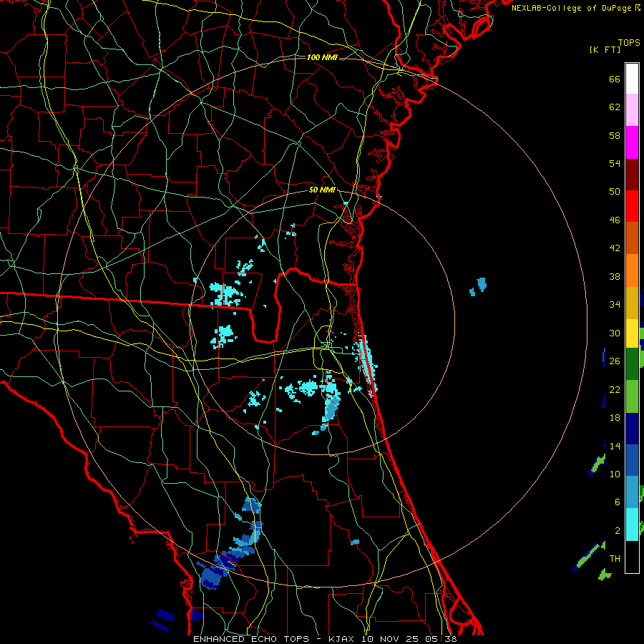Click the "[K FT]" units label
Viewport: 644px width, 644px height.
(x=605, y=50)
